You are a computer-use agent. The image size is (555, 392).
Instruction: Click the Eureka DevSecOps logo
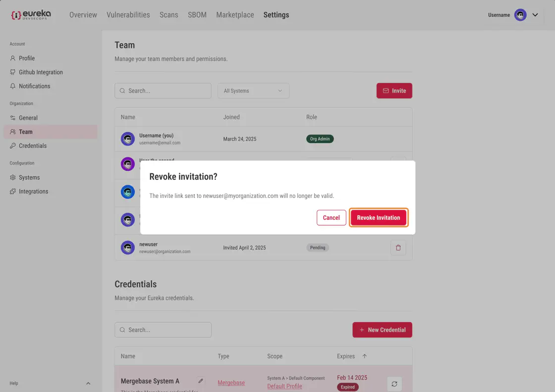(31, 15)
